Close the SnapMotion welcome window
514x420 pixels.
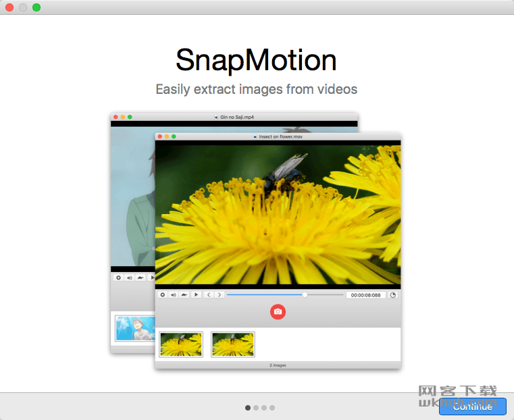tap(9, 7)
